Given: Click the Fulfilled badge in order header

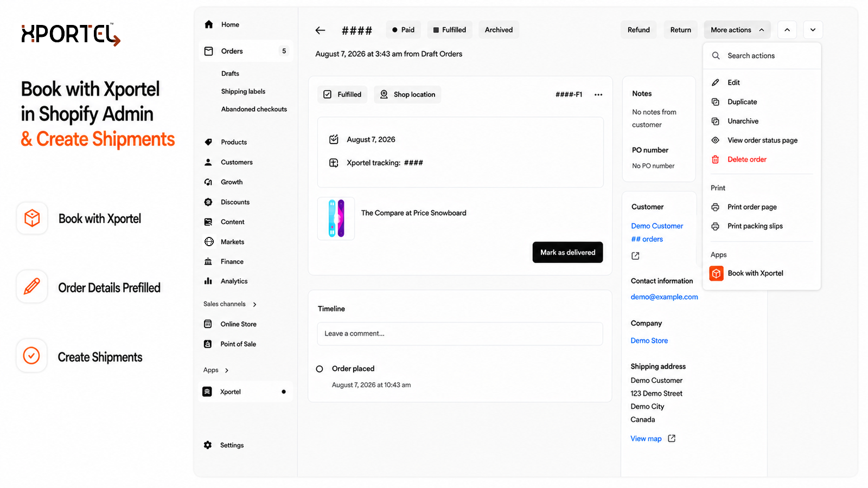Looking at the screenshot, I should click(x=450, y=30).
